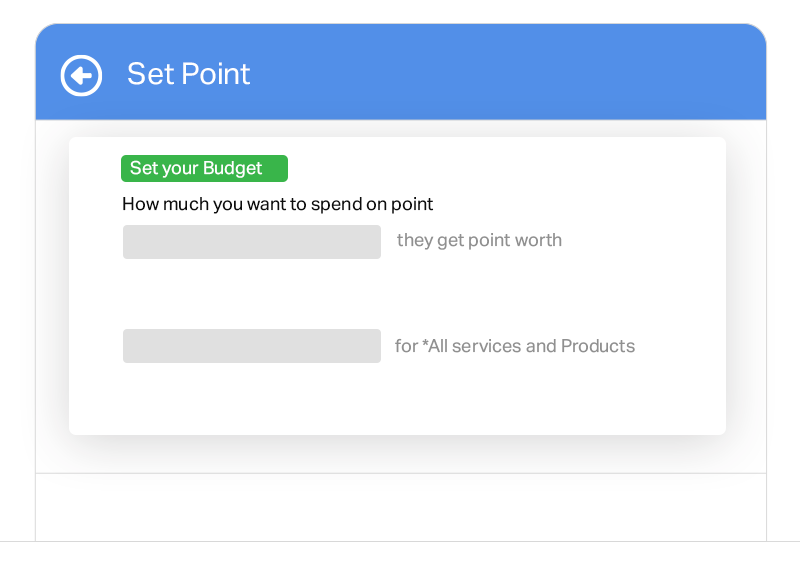This screenshot has width=800, height=574.
Task: Tap the white back arrow in header
Action: click(81, 76)
